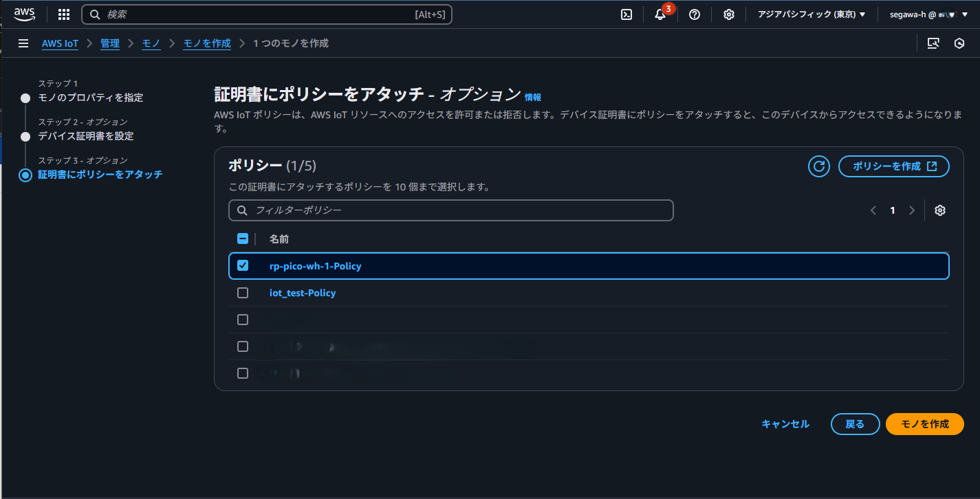Go to next policies page
The width and height of the screenshot is (980, 499).
[x=912, y=210]
